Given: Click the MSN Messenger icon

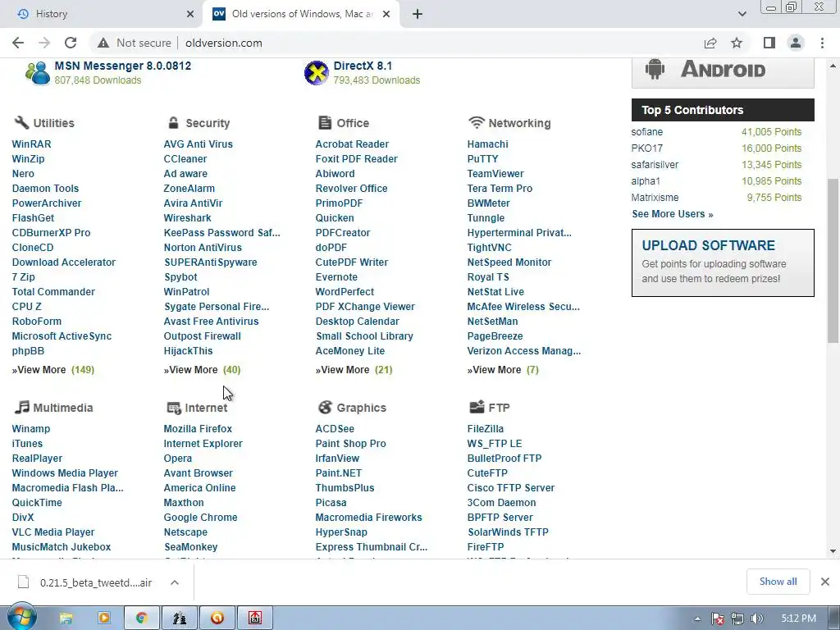Looking at the screenshot, I should pos(38,73).
